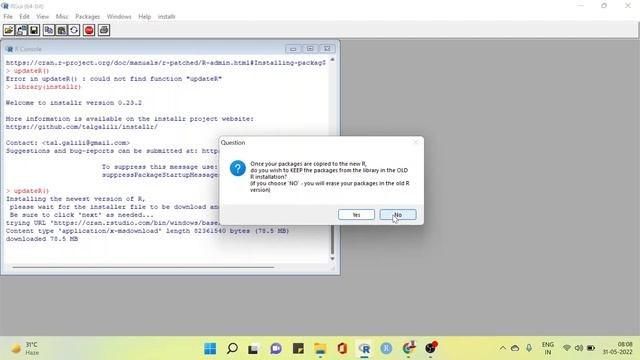Click No in the Question dialog
The height and width of the screenshot is (360, 640).
coord(398,215)
